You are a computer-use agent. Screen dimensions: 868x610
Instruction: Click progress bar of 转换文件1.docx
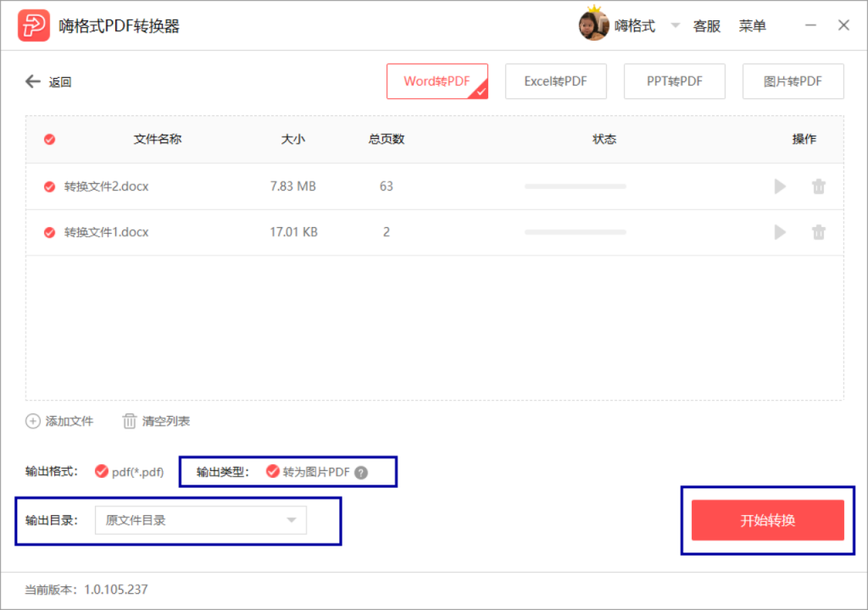point(576,232)
